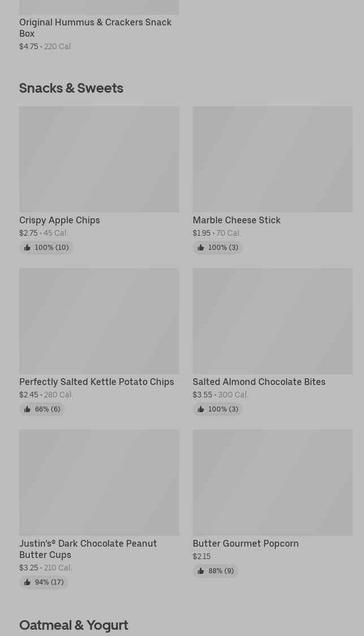Viewport: 364px width, 636px height.
Task: Open Butter Gourmet Popcorn product image
Action: 272,482
